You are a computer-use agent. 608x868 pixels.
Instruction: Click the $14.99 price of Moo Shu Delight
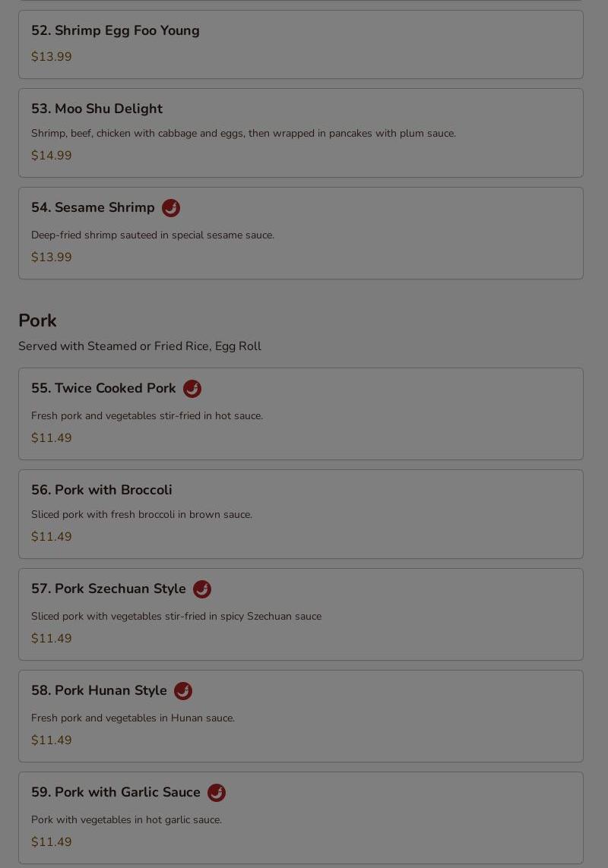[x=52, y=156]
